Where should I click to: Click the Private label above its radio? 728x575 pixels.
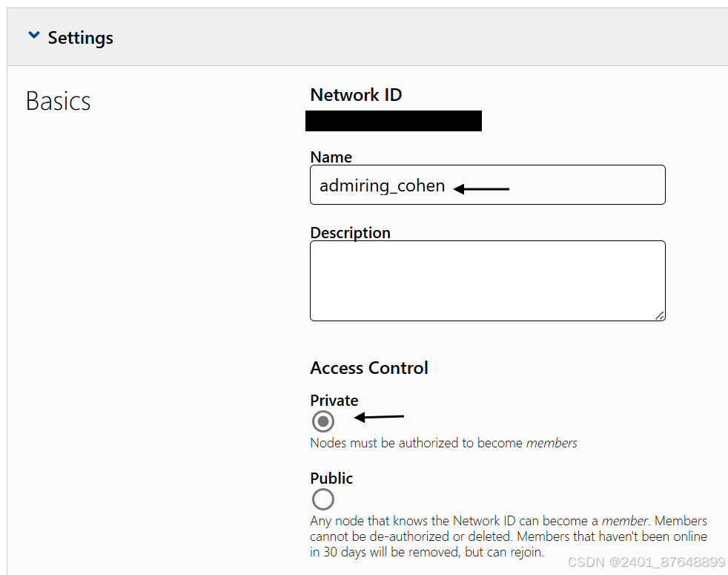coord(334,400)
